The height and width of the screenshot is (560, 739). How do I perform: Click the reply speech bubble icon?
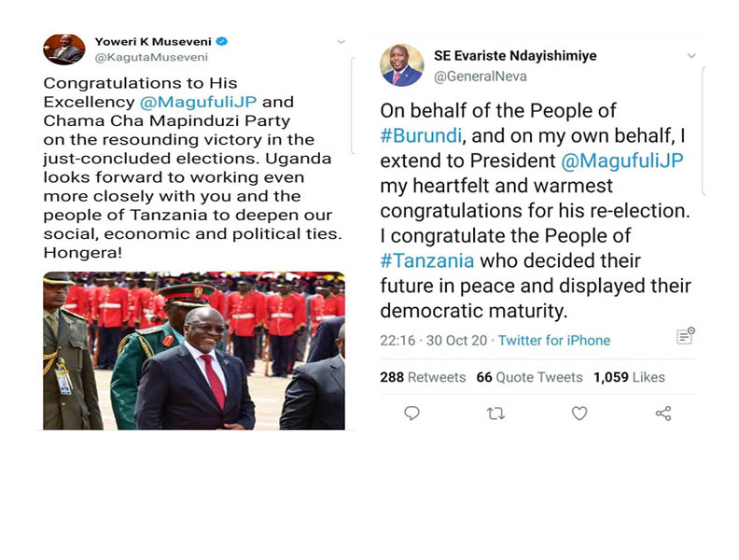pyautogui.click(x=411, y=413)
